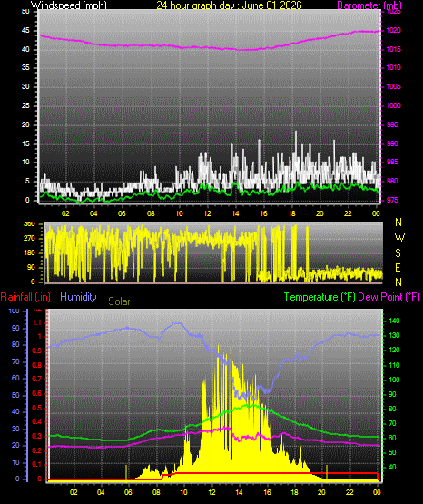Click the '975' barometer axis value
Viewport: 423px width, 504px height.
pos(392,200)
